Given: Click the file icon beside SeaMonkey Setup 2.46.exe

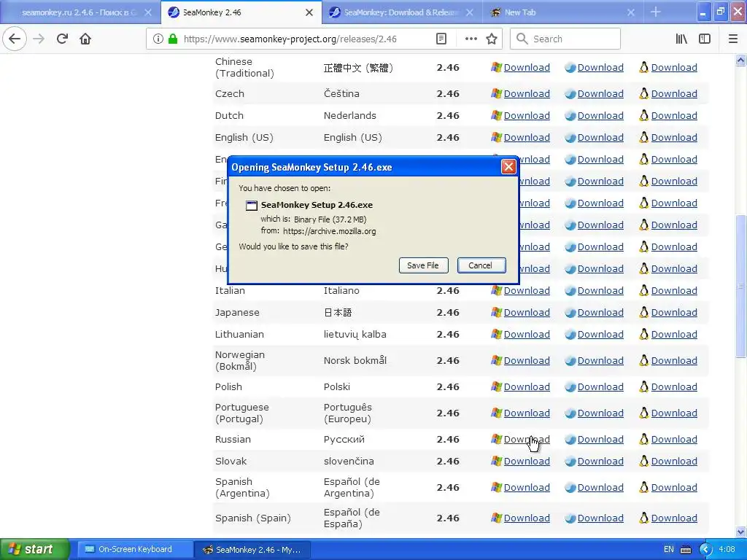Looking at the screenshot, I should click(252, 205).
